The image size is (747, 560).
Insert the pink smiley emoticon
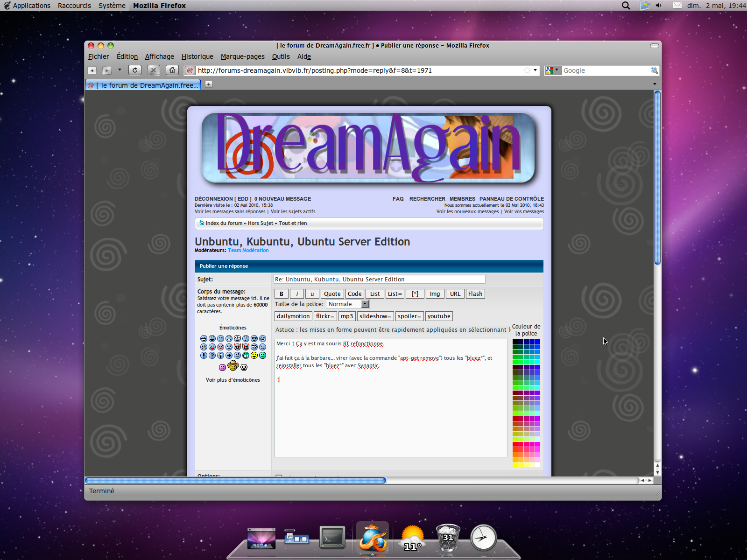point(222,368)
